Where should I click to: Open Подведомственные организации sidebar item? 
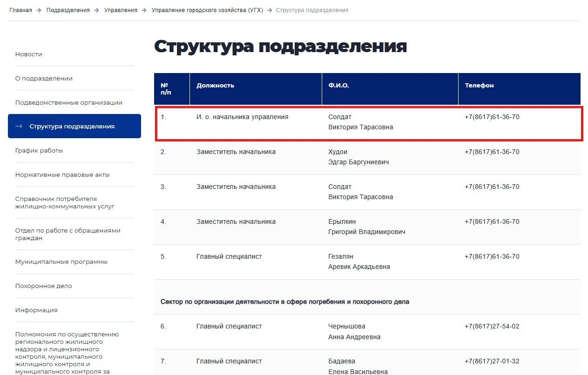point(68,103)
